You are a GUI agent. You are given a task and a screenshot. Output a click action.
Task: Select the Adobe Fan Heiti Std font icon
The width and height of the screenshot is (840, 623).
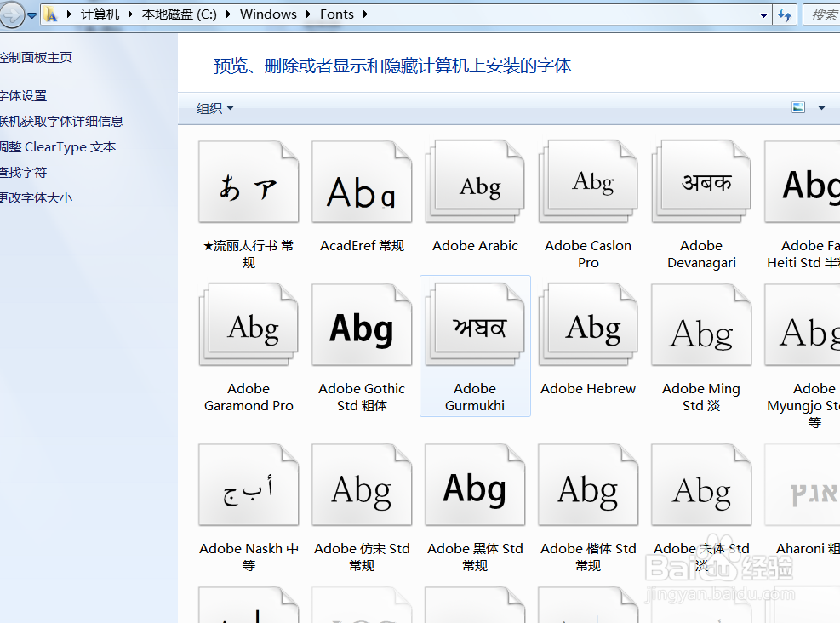(x=803, y=182)
